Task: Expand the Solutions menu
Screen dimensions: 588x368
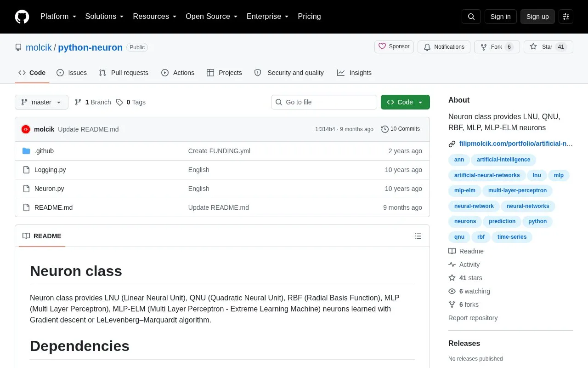Action: [104, 17]
